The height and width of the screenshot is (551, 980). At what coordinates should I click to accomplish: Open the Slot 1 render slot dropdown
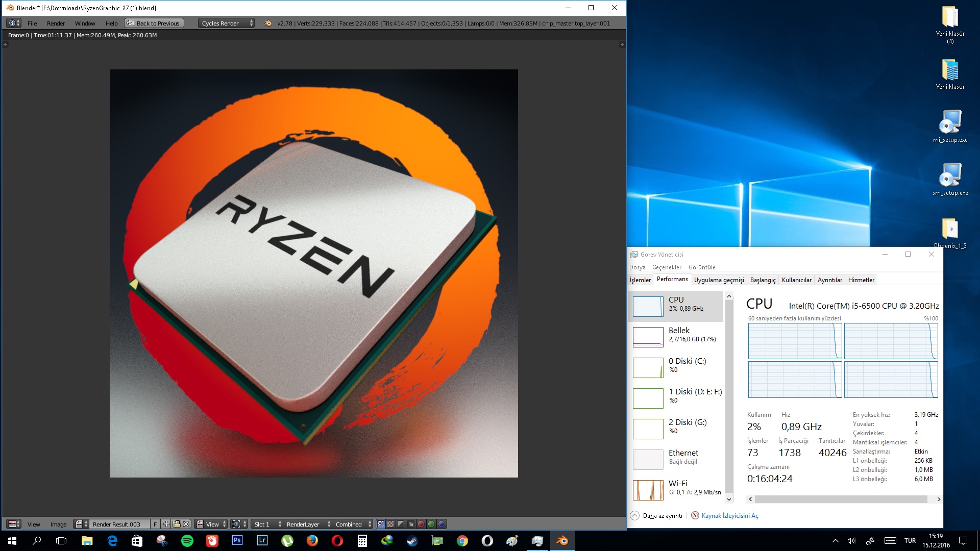pyautogui.click(x=266, y=524)
